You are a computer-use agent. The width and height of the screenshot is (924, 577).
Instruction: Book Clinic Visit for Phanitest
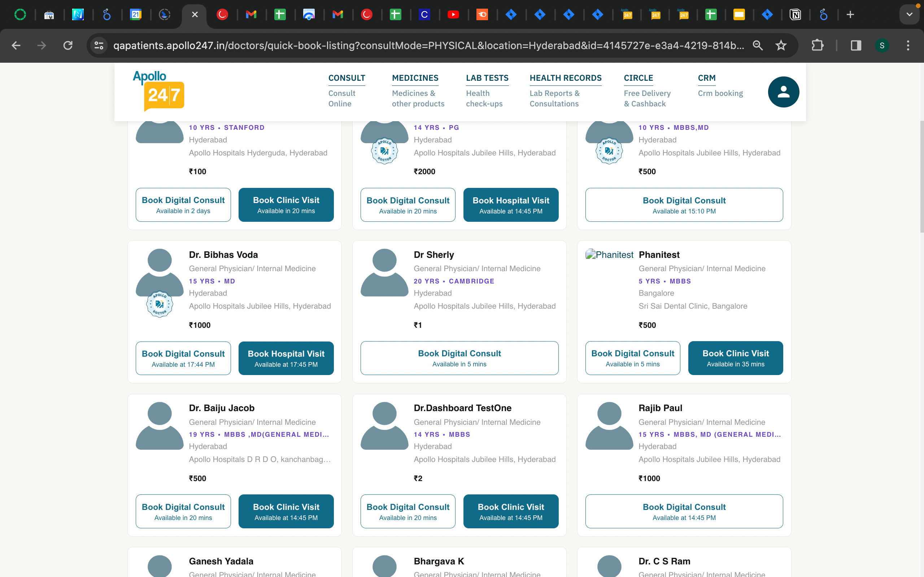pyautogui.click(x=735, y=358)
